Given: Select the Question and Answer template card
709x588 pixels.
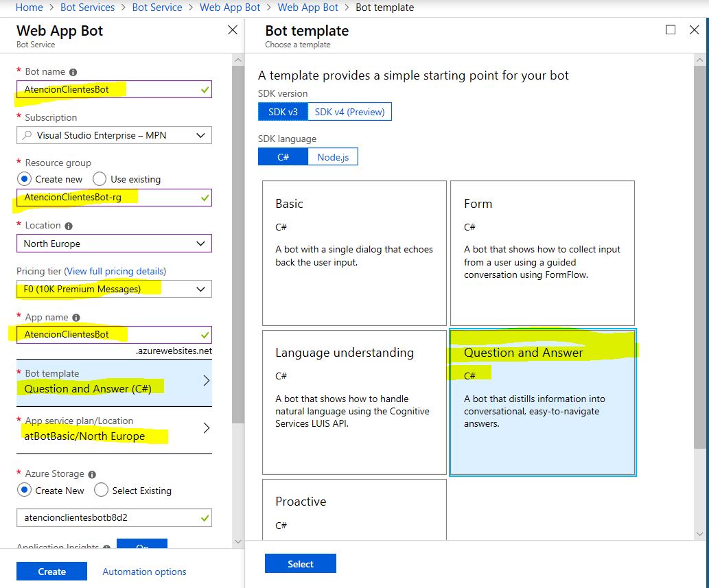Looking at the screenshot, I should click(x=543, y=402).
